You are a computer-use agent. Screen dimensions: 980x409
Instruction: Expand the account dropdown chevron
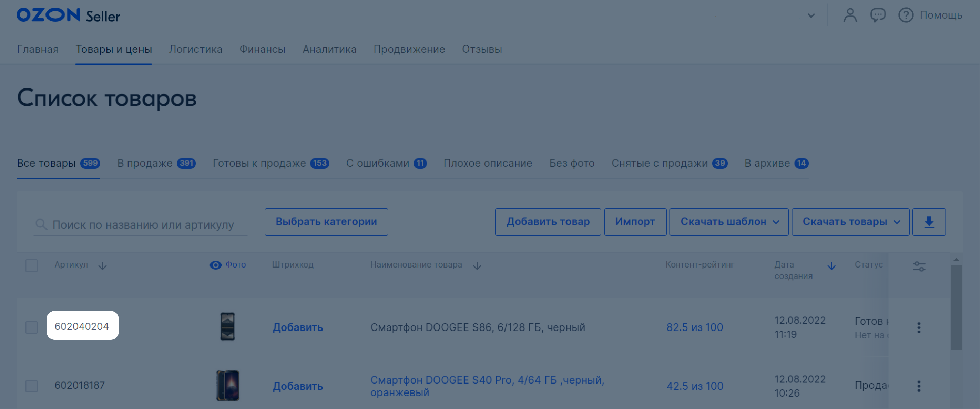point(811,15)
